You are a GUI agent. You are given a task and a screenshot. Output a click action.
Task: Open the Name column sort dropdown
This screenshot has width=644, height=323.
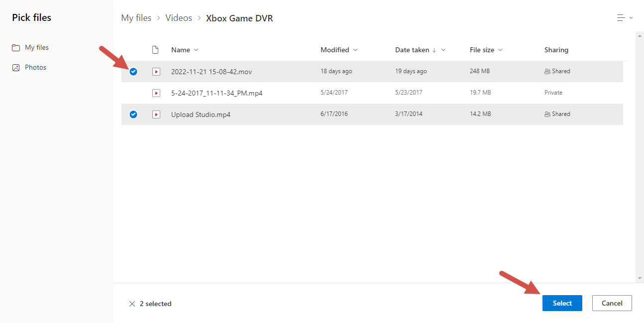pos(196,50)
